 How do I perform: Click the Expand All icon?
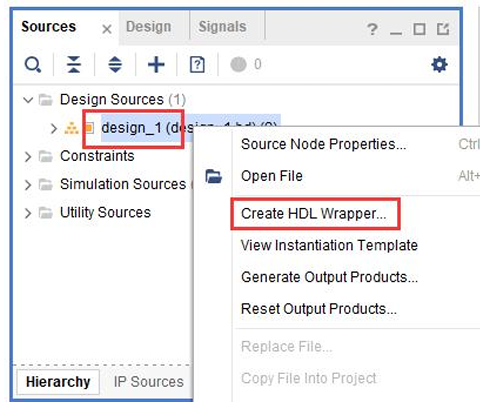tap(115, 64)
